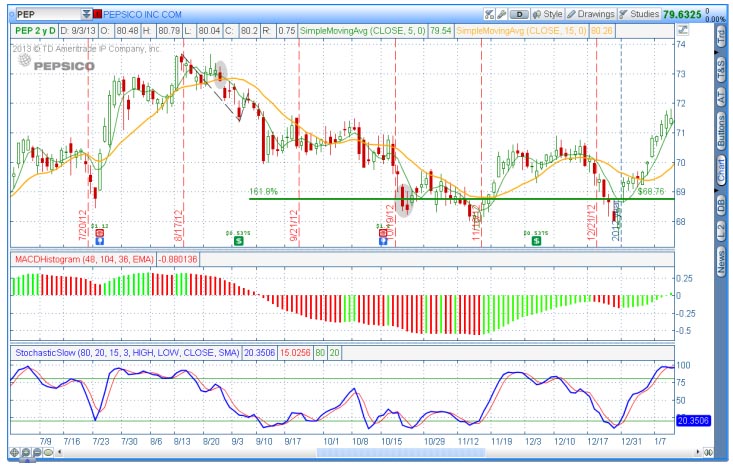This screenshot has height=468, width=733.
Task: Click the Style settings button
Action: coord(547,15)
